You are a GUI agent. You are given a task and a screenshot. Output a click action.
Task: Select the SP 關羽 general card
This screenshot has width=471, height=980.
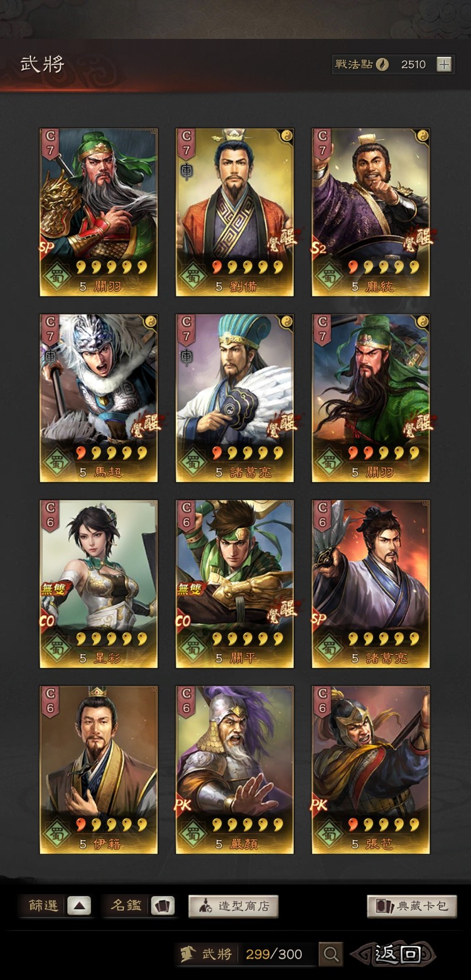coord(99,212)
